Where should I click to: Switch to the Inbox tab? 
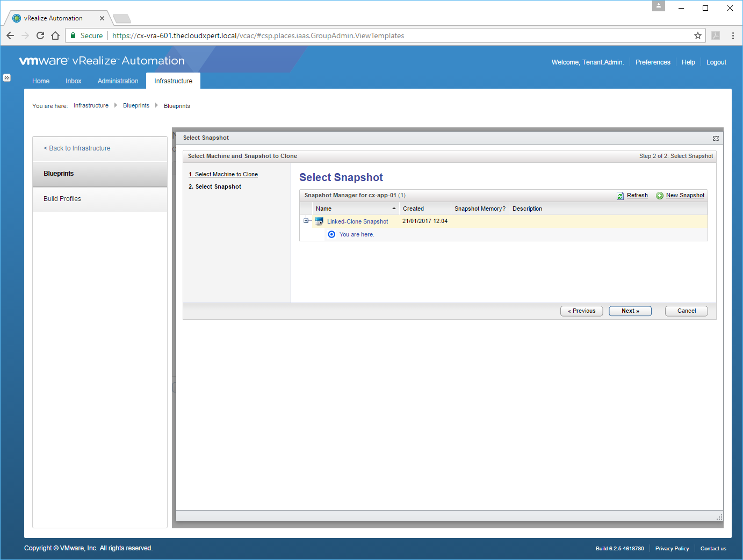74,81
